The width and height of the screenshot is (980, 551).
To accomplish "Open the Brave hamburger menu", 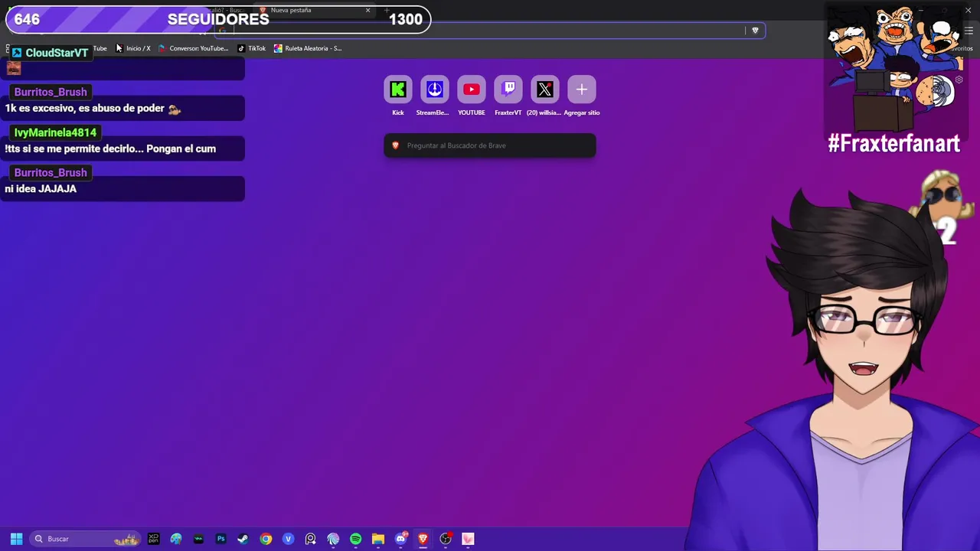I will pyautogui.click(x=969, y=31).
